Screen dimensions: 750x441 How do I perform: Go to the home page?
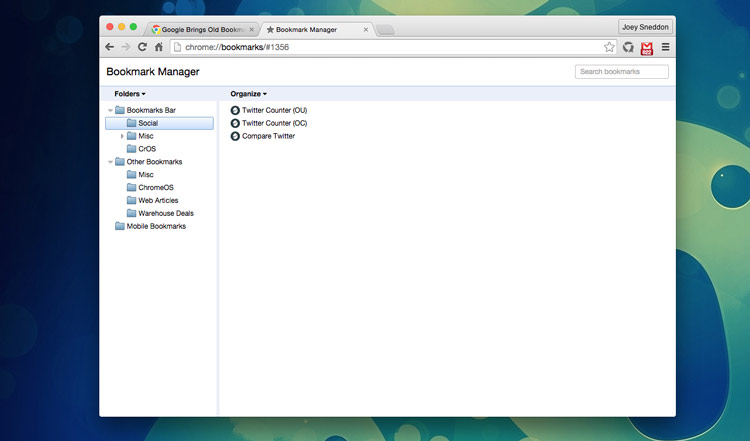point(158,47)
